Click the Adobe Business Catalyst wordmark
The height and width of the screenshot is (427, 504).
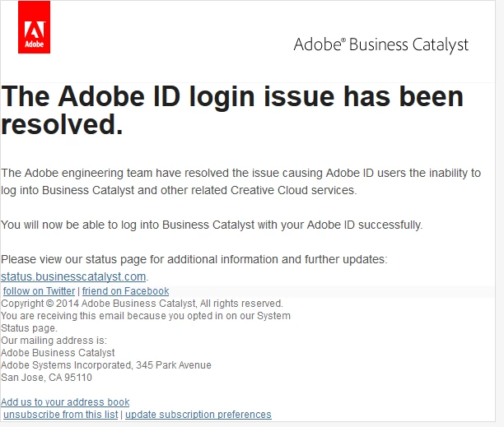[x=381, y=44]
